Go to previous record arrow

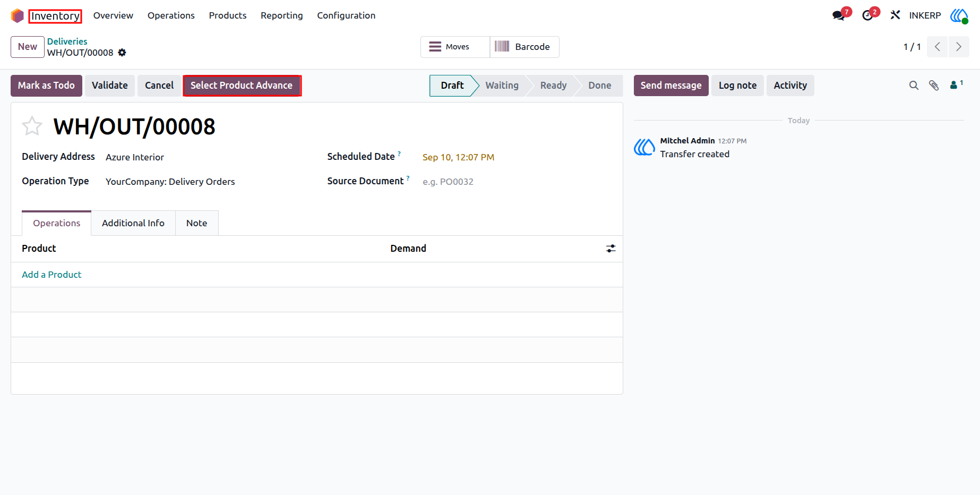pyautogui.click(x=938, y=47)
